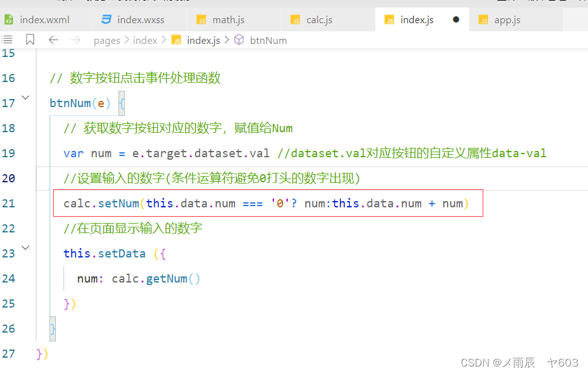
Task: Click line number 27 in the gutter
Action: coord(8,354)
